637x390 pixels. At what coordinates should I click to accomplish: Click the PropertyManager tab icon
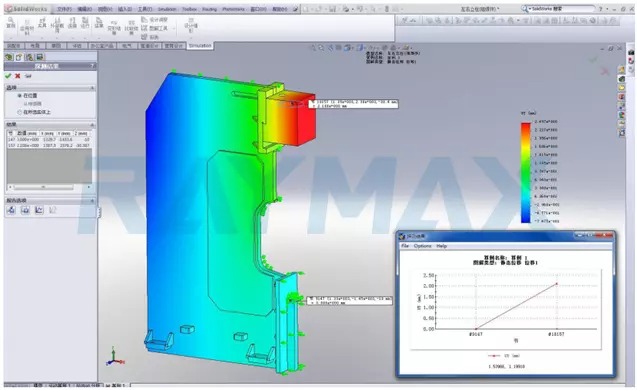19,57
